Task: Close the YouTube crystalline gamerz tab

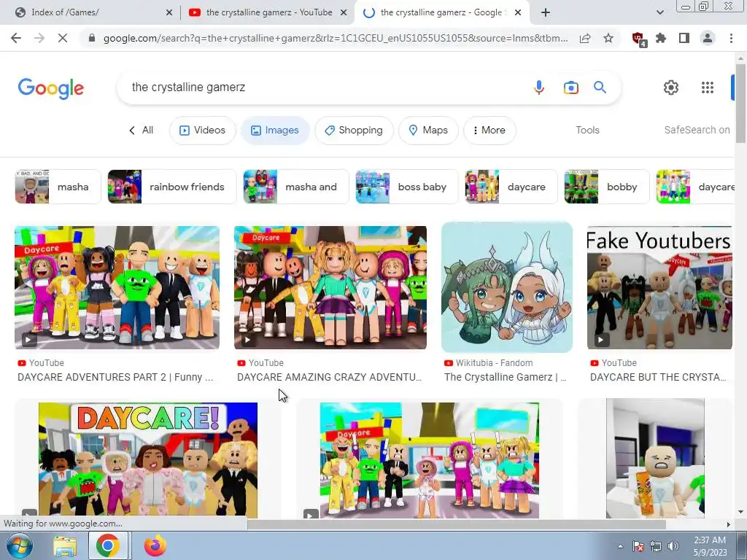Action: tap(344, 13)
